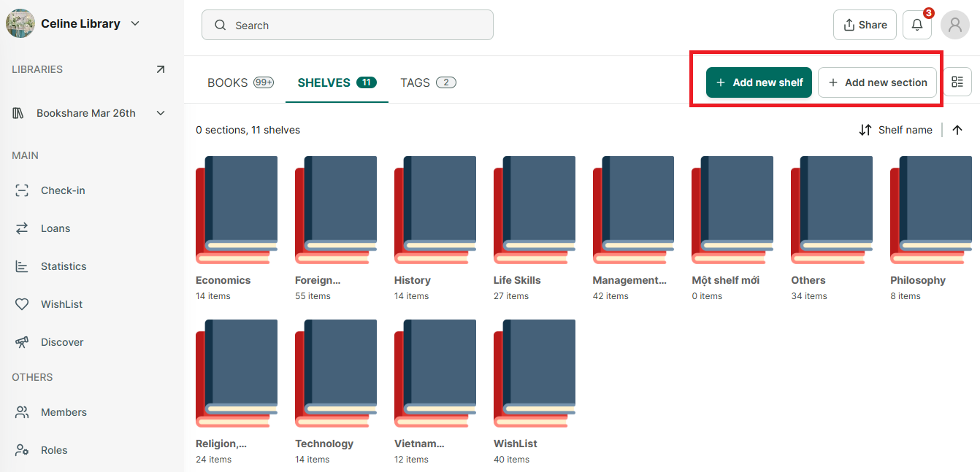Click the Celine Library logo avatar
This screenshot has width=980, height=472.
pyautogui.click(x=20, y=23)
